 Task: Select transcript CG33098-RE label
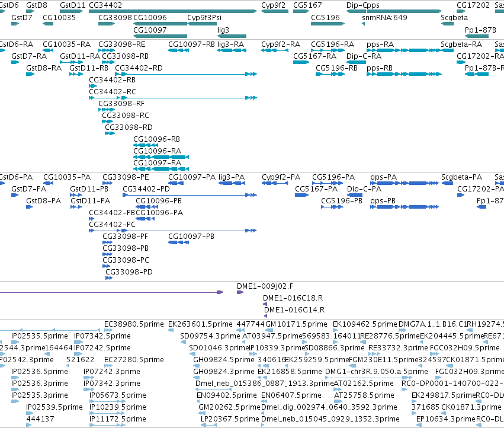click(122, 44)
